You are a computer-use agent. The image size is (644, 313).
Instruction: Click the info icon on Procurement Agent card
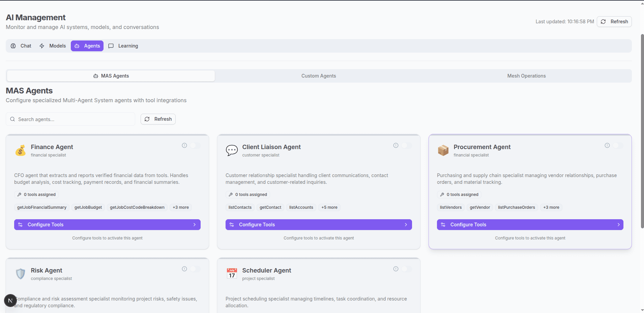coord(607,145)
